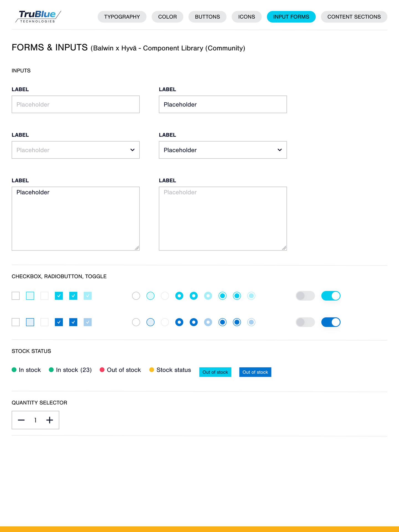The width and height of the screenshot is (399, 532).
Task: Uncheck the first cyan checked checkbox
Action: click(59, 296)
